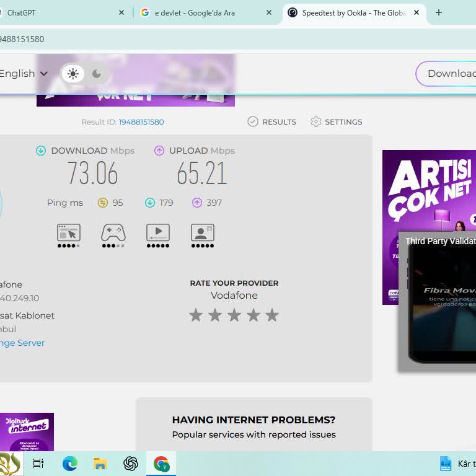The image size is (476, 476).
Task: Close the Speedtest by Ookla tab
Action: pyautogui.click(x=416, y=13)
